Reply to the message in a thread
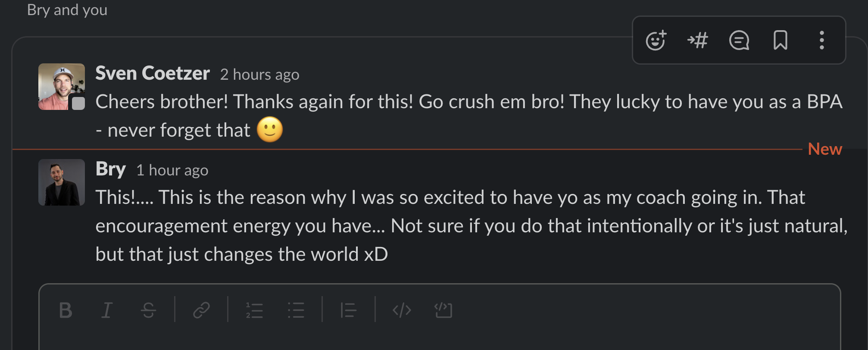 (739, 41)
